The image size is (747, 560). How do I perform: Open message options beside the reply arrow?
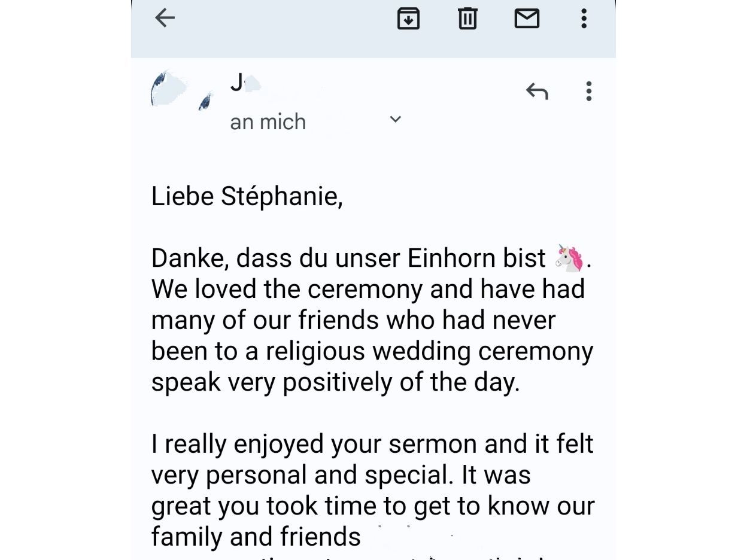coord(589,92)
